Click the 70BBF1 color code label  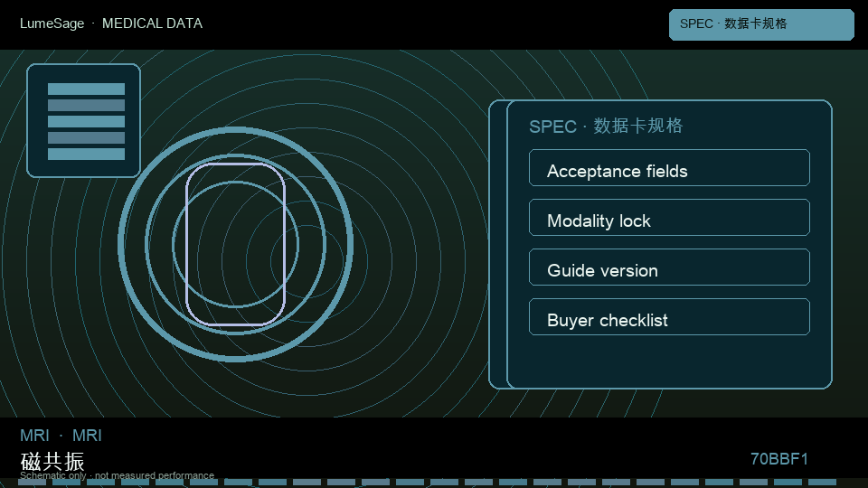778,459
